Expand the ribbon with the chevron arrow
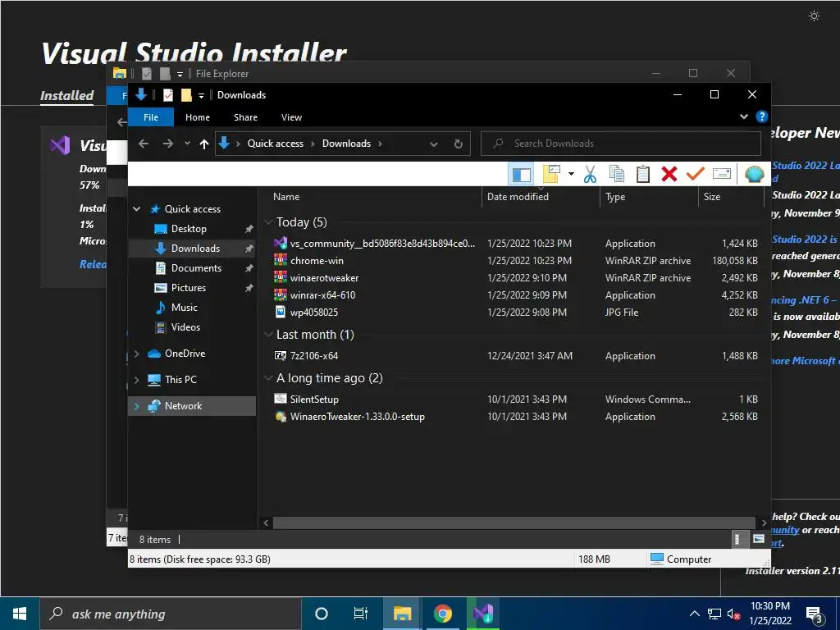Viewport: 840px width, 630px height. pos(743,116)
